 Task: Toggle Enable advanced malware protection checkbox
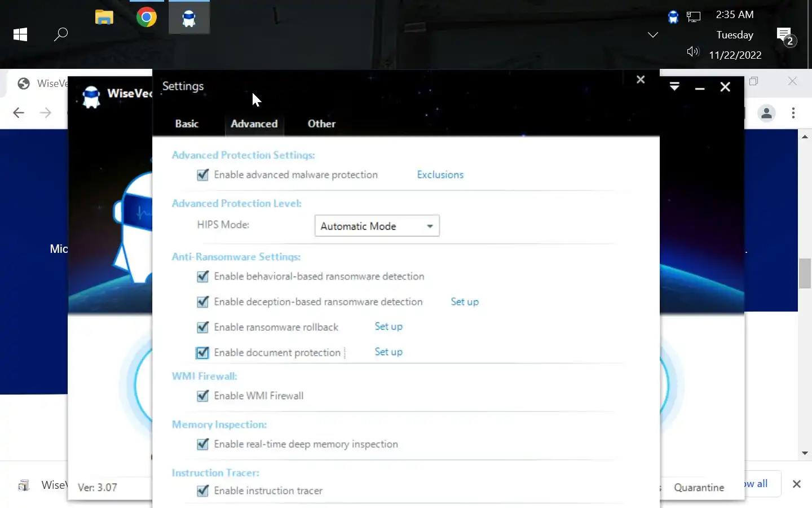[x=202, y=175]
